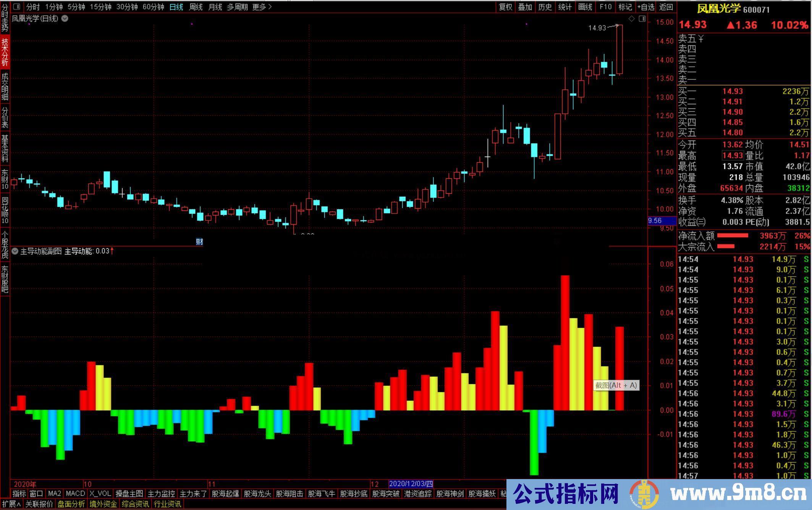Open the 凤凰光学(日线) dropdown arrow
Image resolution: width=812 pixels, height=510 pixels.
pos(65,18)
